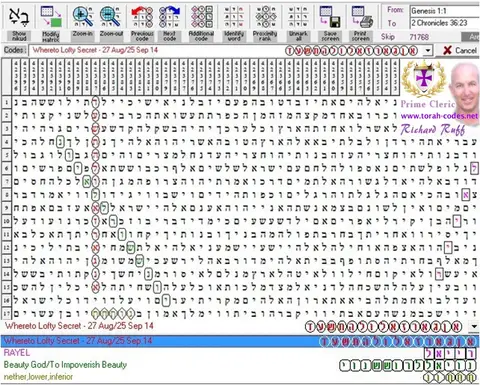The width and height of the screenshot is (480, 385).
Task: Expand the Codes dropdown arrow
Action: (428, 51)
